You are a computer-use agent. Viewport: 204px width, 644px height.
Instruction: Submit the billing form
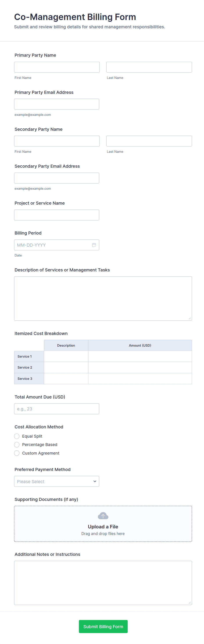(x=103, y=626)
